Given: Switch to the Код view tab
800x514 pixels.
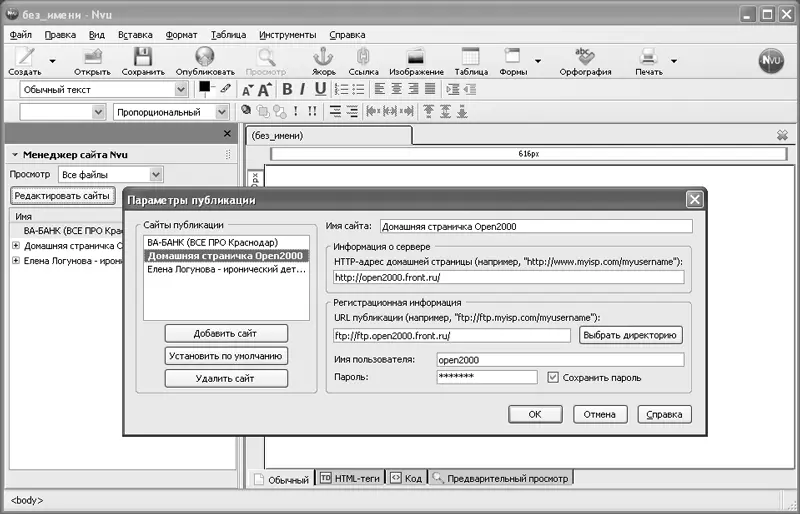Looking at the screenshot, I should [x=406, y=478].
